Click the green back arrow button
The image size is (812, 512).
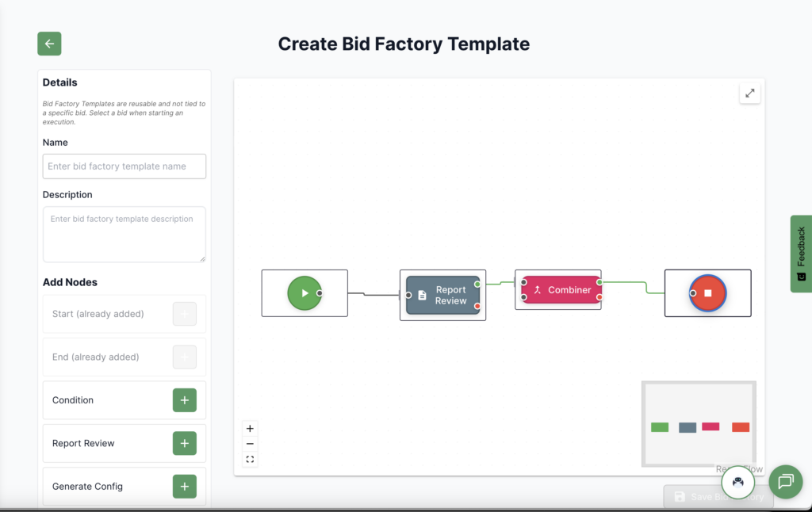click(49, 44)
